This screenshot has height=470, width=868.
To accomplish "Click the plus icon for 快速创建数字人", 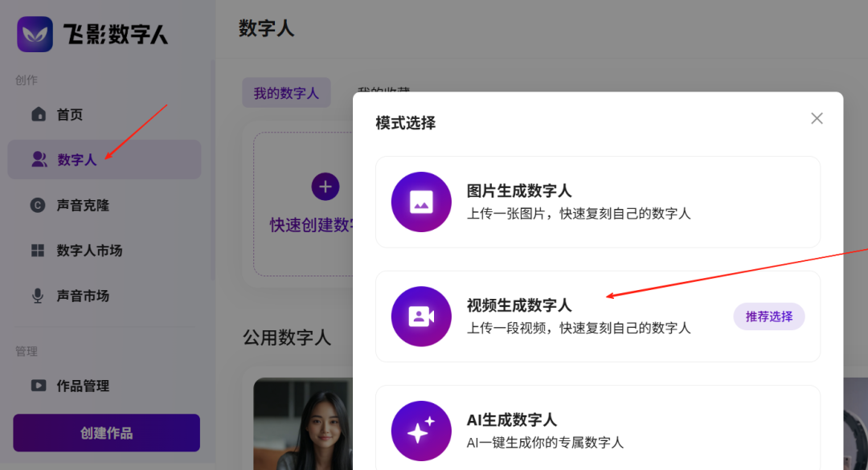I will click(325, 186).
